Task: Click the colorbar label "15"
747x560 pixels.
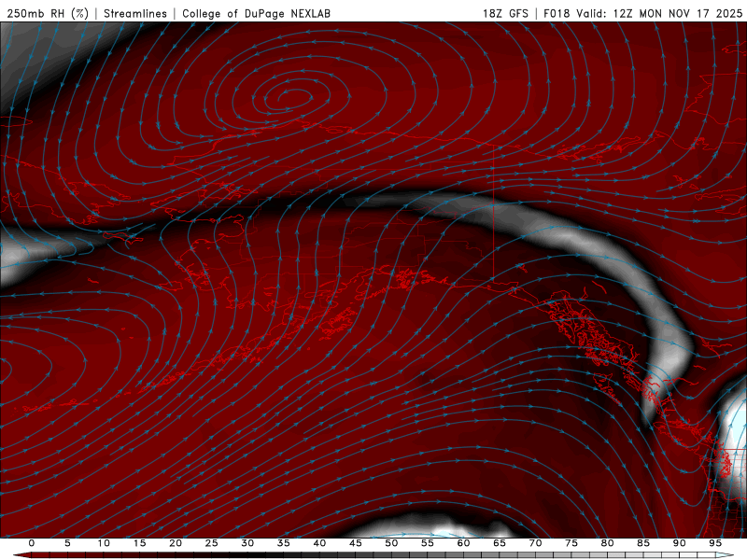Action: [x=139, y=543]
